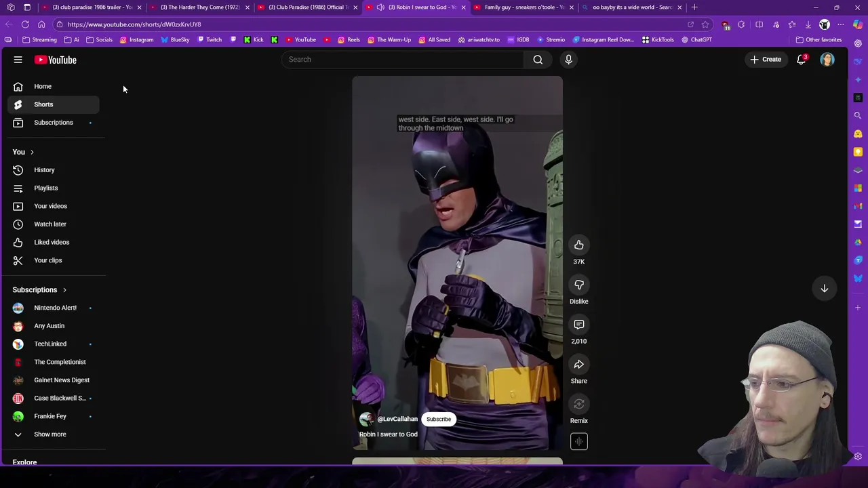Add an app to browser sidebar plus
The image size is (868, 488).
pyautogui.click(x=858, y=308)
